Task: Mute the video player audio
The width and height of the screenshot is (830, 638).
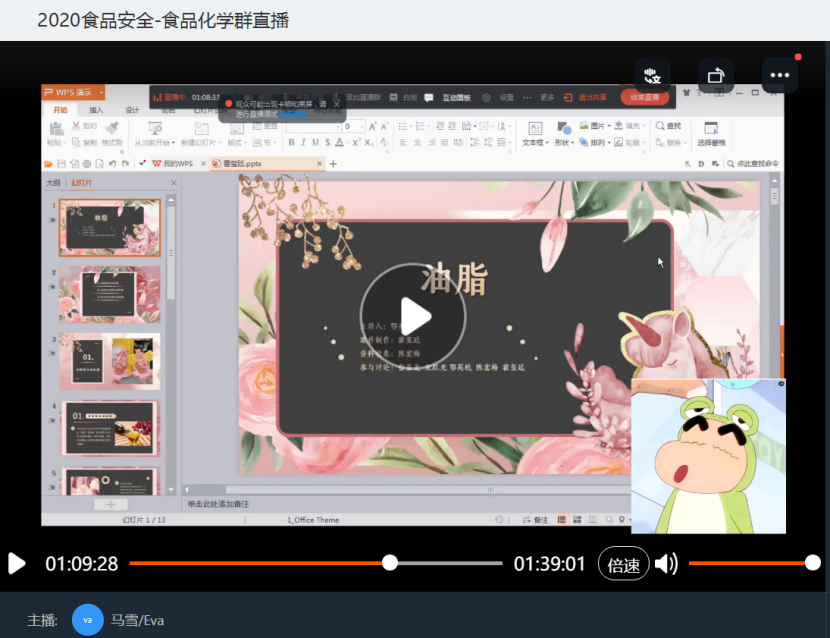Action: [667, 564]
